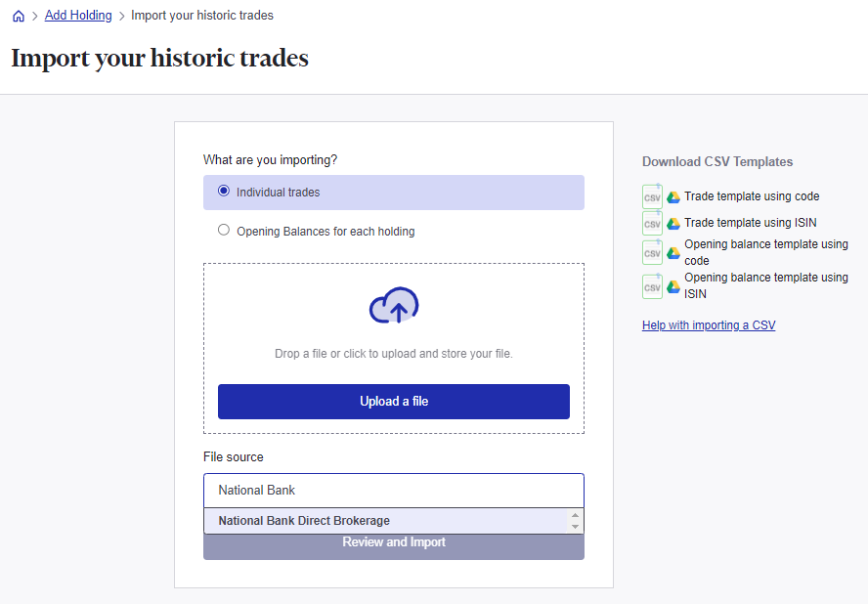868x604 pixels.
Task: Click the down arrow on the suggestion list scrollbar
Action: [x=577, y=528]
